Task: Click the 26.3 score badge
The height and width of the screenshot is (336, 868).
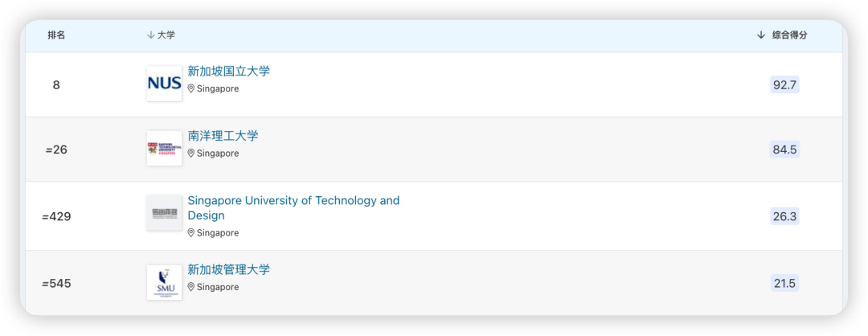Action: pos(784,216)
